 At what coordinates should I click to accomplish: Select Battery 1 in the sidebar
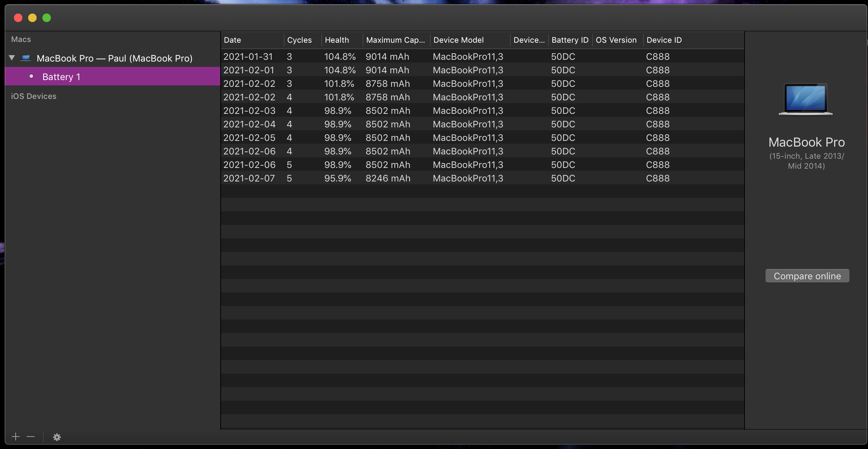tap(61, 77)
